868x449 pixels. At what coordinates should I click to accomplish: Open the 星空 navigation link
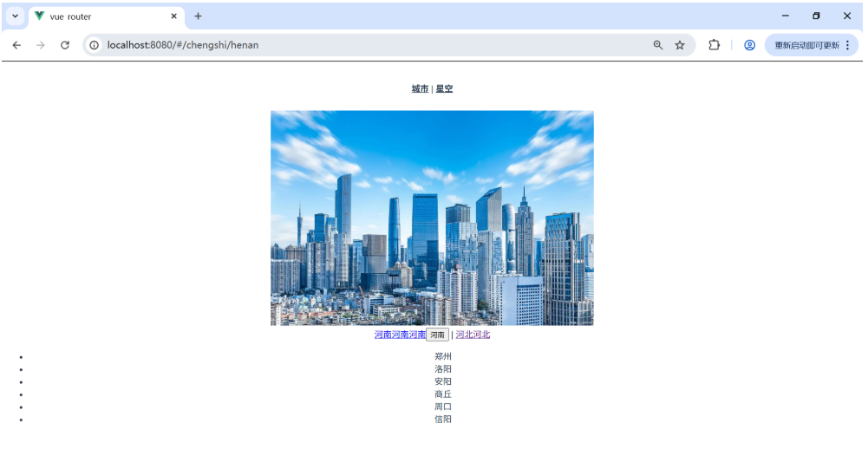pyautogui.click(x=444, y=88)
